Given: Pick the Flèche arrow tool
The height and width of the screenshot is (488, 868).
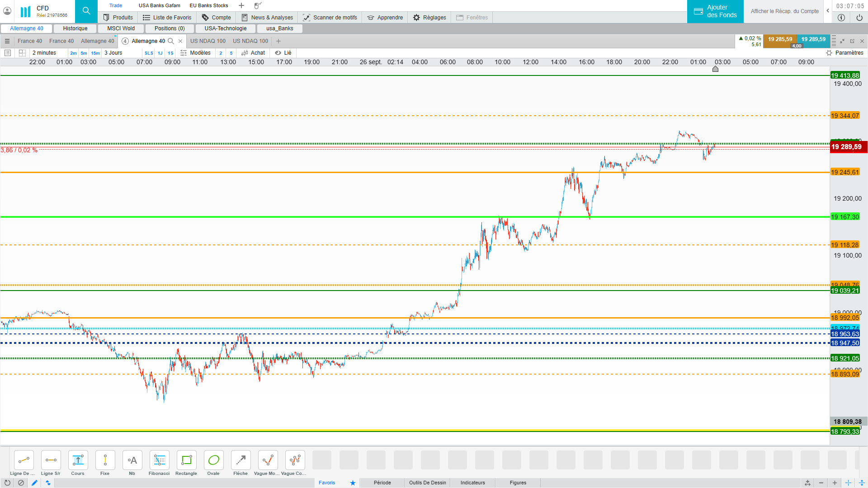Looking at the screenshot, I should point(241,460).
